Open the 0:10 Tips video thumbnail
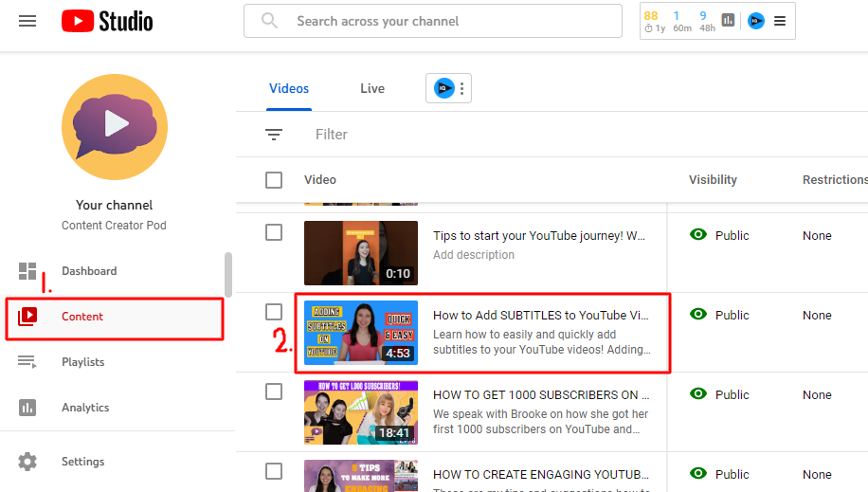868x492 pixels. tap(361, 253)
